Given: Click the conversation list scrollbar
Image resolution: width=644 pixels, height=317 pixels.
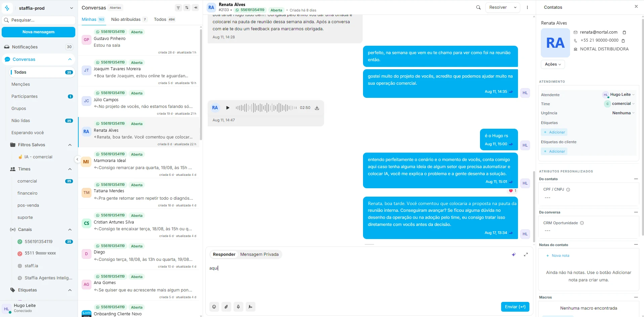Looking at the screenshot, I should click(201, 84).
